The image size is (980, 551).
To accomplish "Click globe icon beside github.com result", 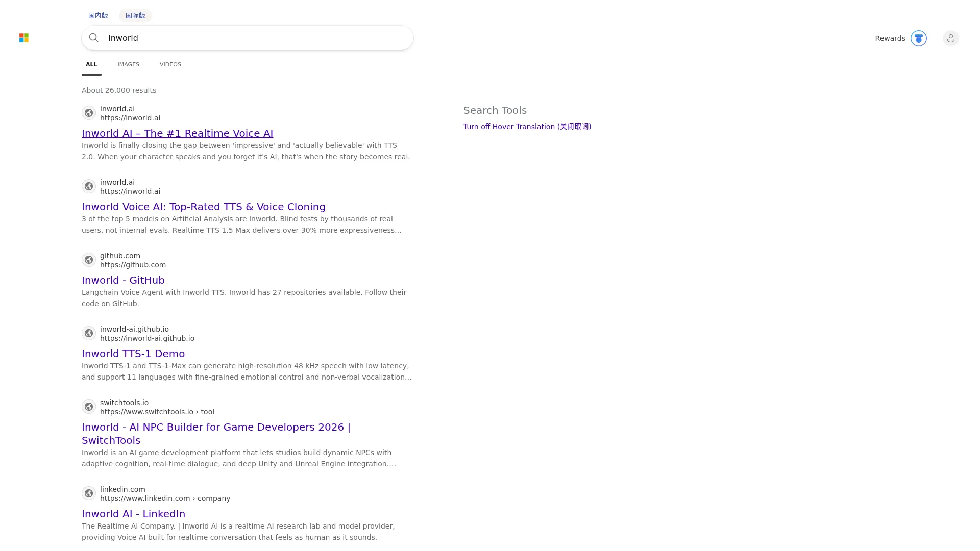I will coord(89,260).
